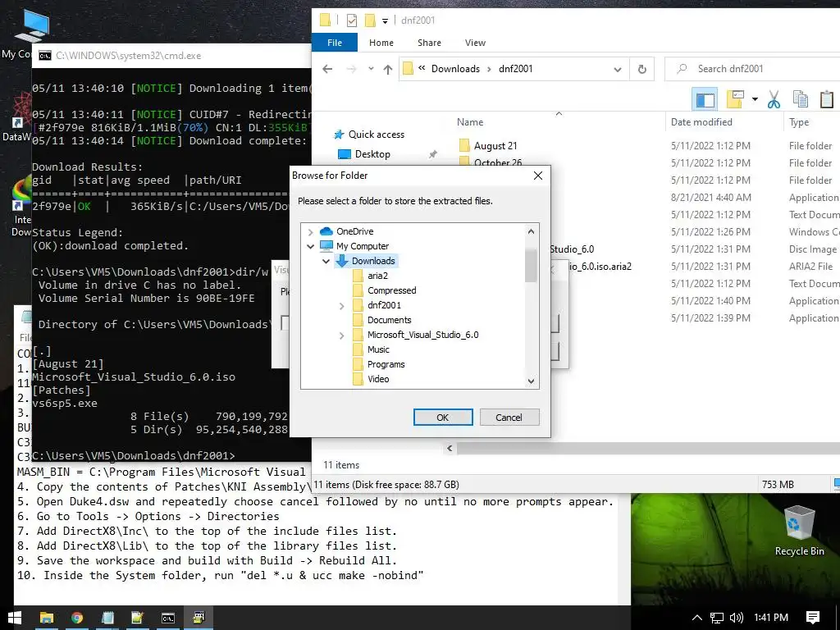Viewport: 840px width, 630px height.
Task: Open the Recycle Bin desktop icon
Action: coord(799,531)
